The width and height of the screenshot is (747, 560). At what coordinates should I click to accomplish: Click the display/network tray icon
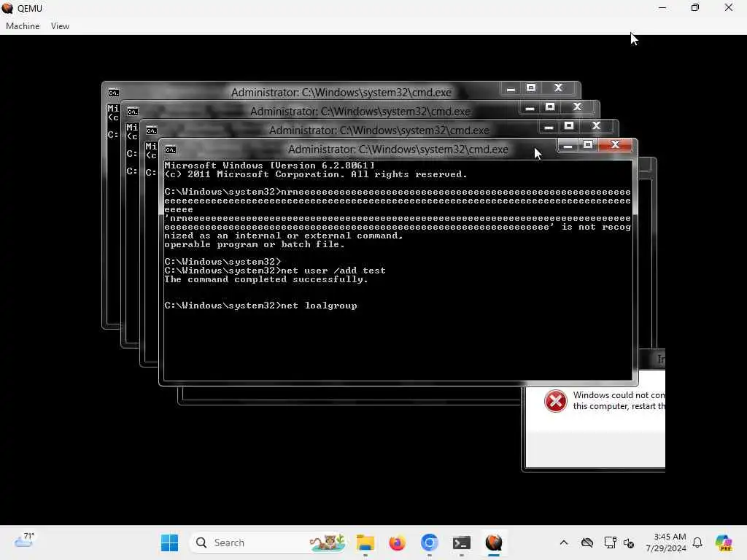609,542
